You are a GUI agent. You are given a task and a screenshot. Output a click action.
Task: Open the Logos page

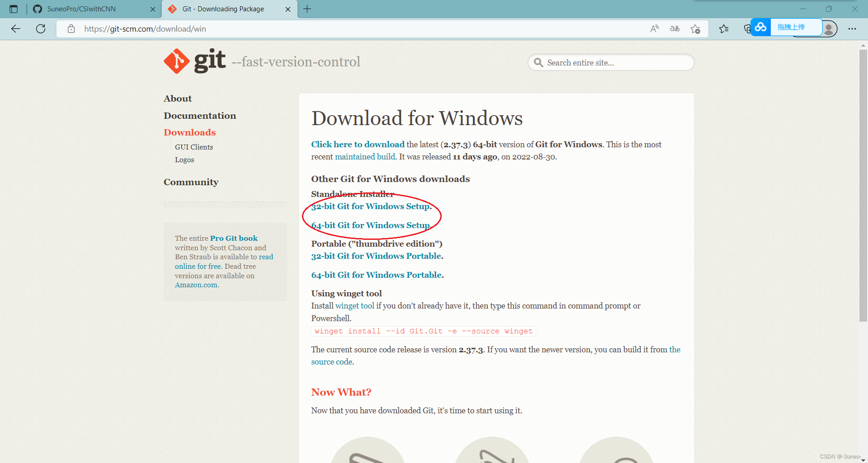(x=184, y=160)
